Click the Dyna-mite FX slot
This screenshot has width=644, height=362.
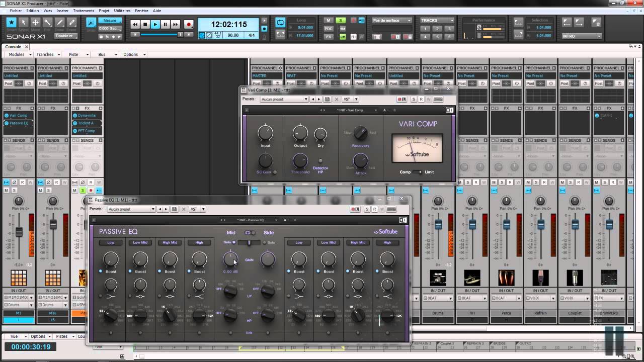tap(87, 116)
